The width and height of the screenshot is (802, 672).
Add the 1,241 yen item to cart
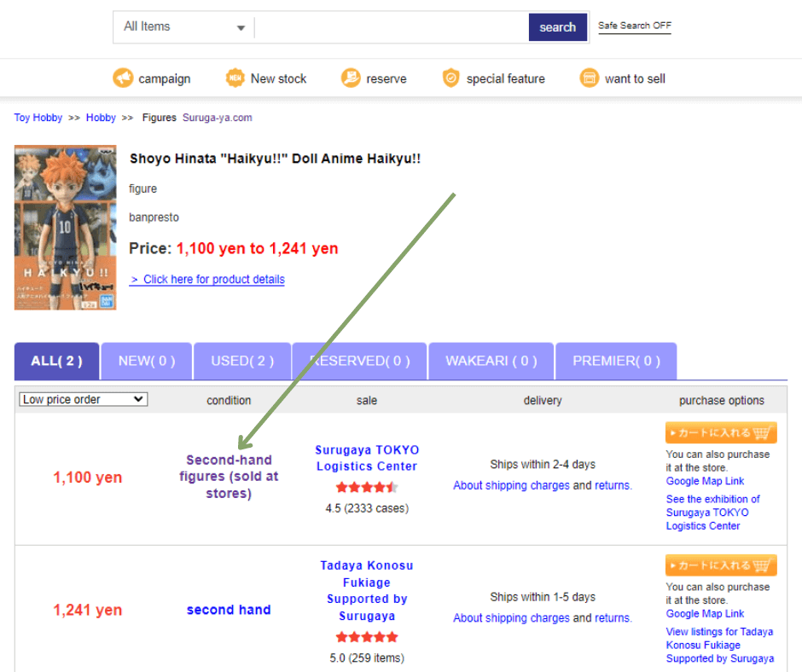pyautogui.click(x=721, y=565)
